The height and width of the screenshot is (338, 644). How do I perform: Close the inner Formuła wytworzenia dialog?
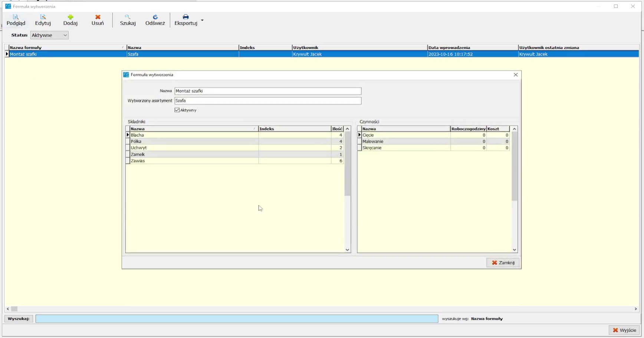click(515, 75)
